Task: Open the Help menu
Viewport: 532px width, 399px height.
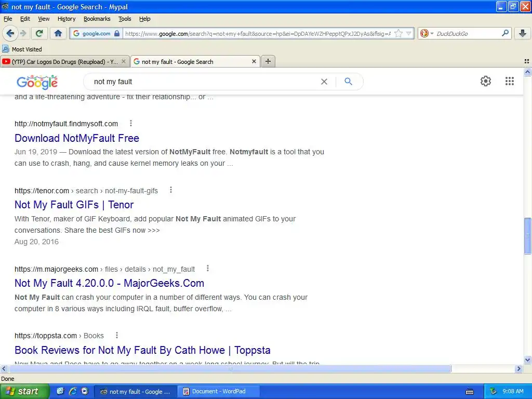Action: pos(145,19)
